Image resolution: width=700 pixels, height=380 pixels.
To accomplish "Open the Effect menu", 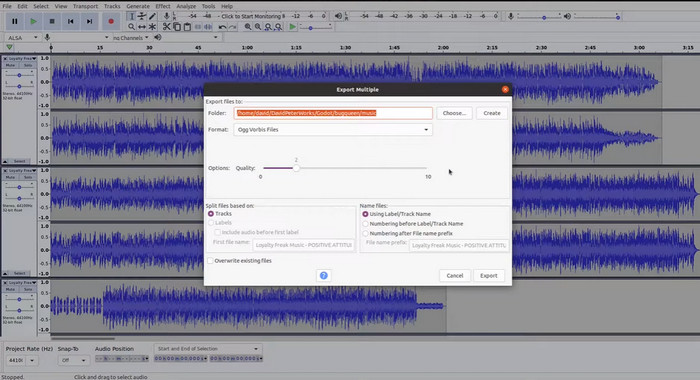I will coord(162,6).
